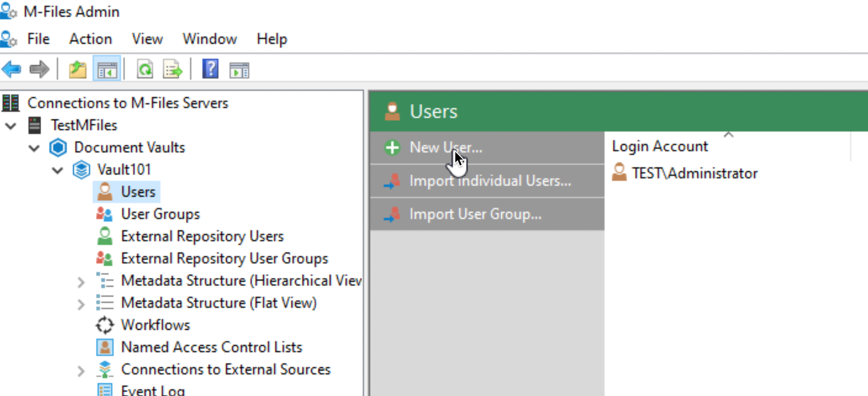Click the Named Access Control Lists icon
Screen dimensions: 868x396
point(105,347)
